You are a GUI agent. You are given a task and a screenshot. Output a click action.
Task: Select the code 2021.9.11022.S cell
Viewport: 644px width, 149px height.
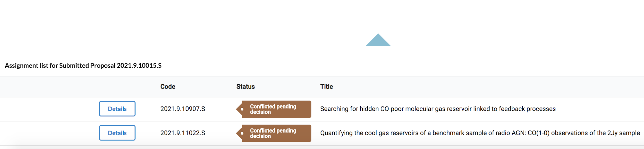click(x=183, y=133)
